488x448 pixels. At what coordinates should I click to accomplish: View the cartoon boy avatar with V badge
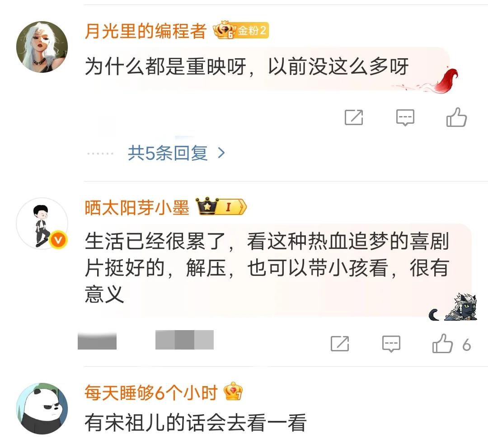point(42,224)
